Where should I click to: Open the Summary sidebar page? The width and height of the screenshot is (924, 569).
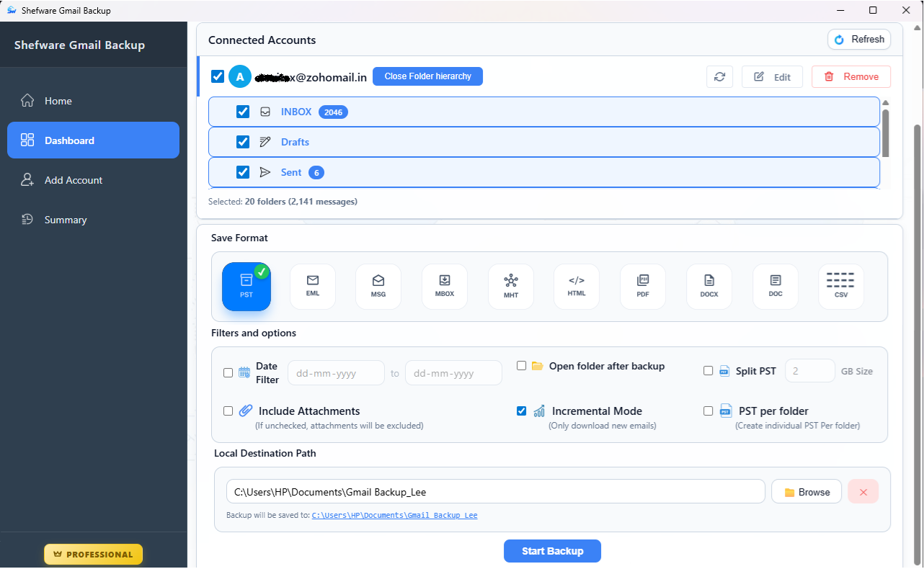(93, 220)
